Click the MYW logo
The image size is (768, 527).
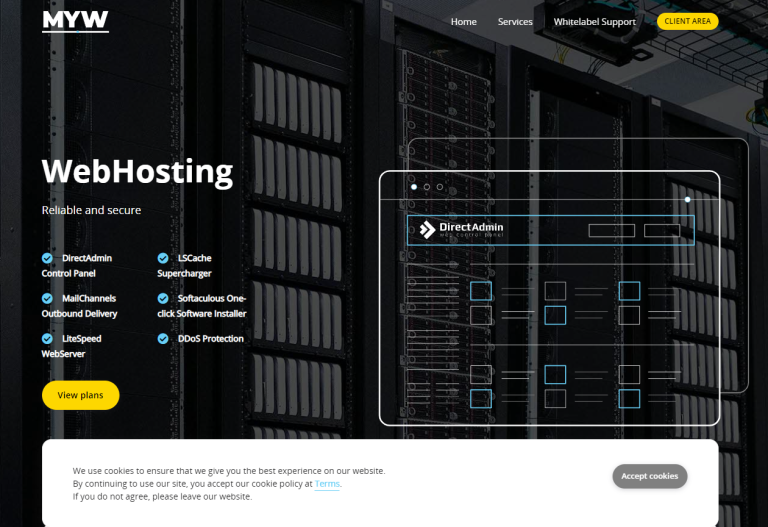tap(75, 21)
